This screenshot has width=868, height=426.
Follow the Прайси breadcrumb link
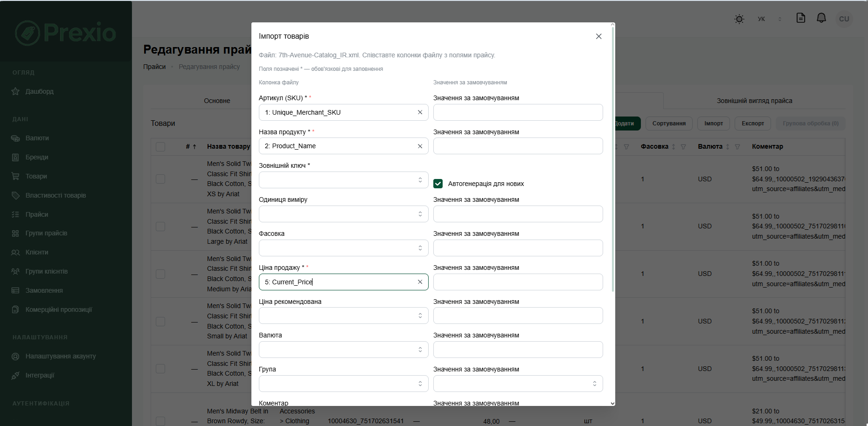(154, 67)
